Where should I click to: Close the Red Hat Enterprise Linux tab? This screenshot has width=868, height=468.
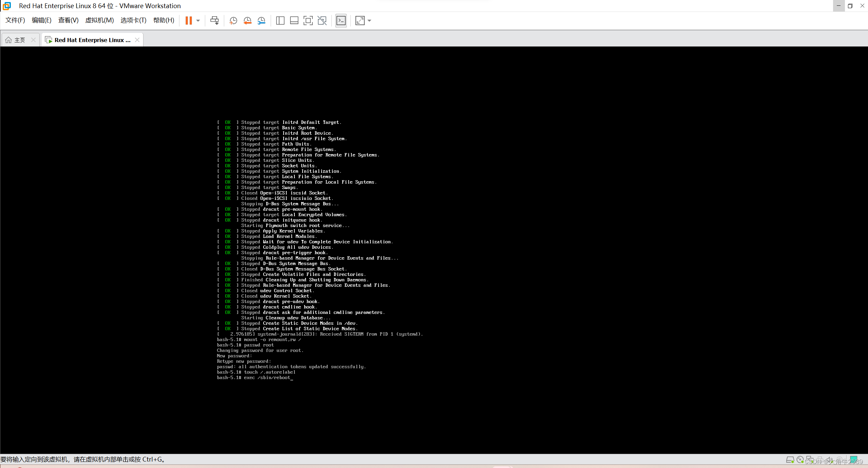pyautogui.click(x=137, y=40)
